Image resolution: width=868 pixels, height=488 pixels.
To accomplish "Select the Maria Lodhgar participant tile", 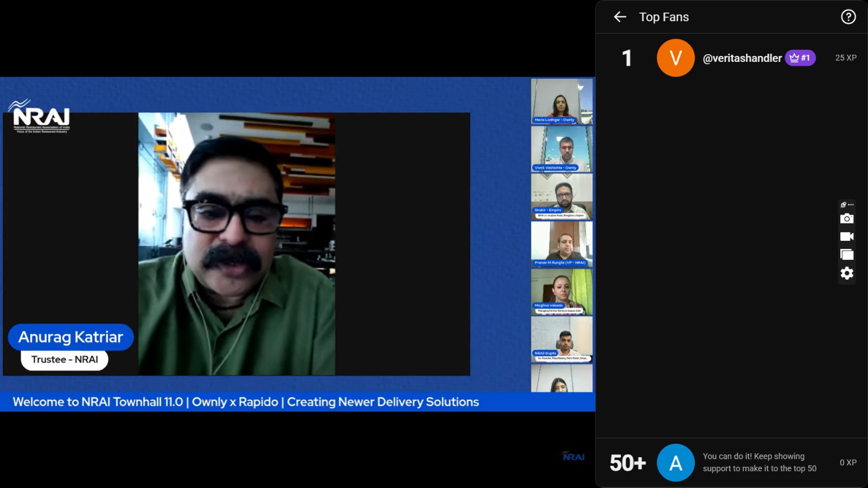I will 561,101.
